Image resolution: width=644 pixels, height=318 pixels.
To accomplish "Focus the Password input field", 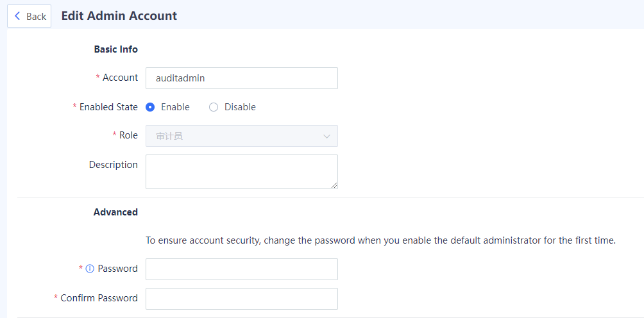I will click(x=241, y=269).
